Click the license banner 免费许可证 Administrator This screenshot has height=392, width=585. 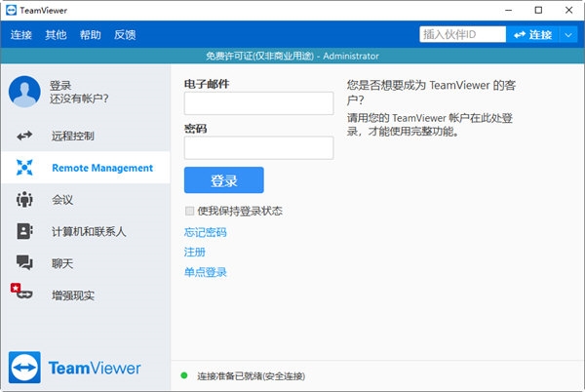pyautogui.click(x=292, y=56)
